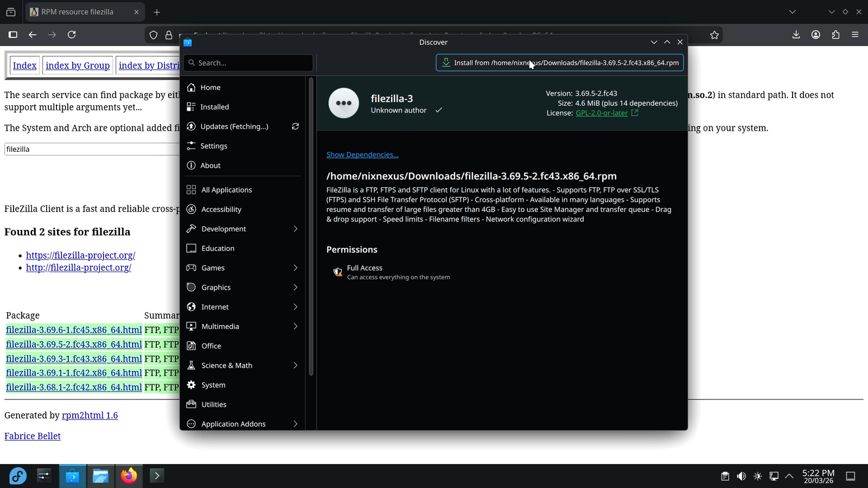Image resolution: width=868 pixels, height=488 pixels.
Task: Select the Office category
Action: point(242,346)
